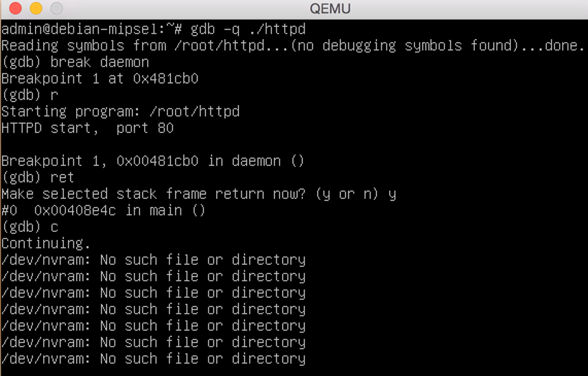Click the '(gdb) ret' command line
Image resolution: width=588 pixels, height=376 pixels.
(x=38, y=177)
